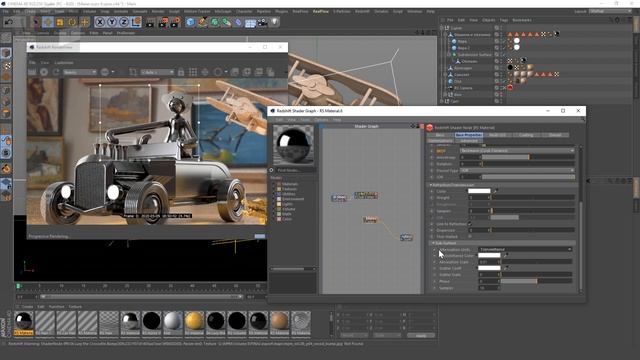Open Beauty AOV dropdown in RenderView
The width and height of the screenshot is (640, 360).
(80, 72)
